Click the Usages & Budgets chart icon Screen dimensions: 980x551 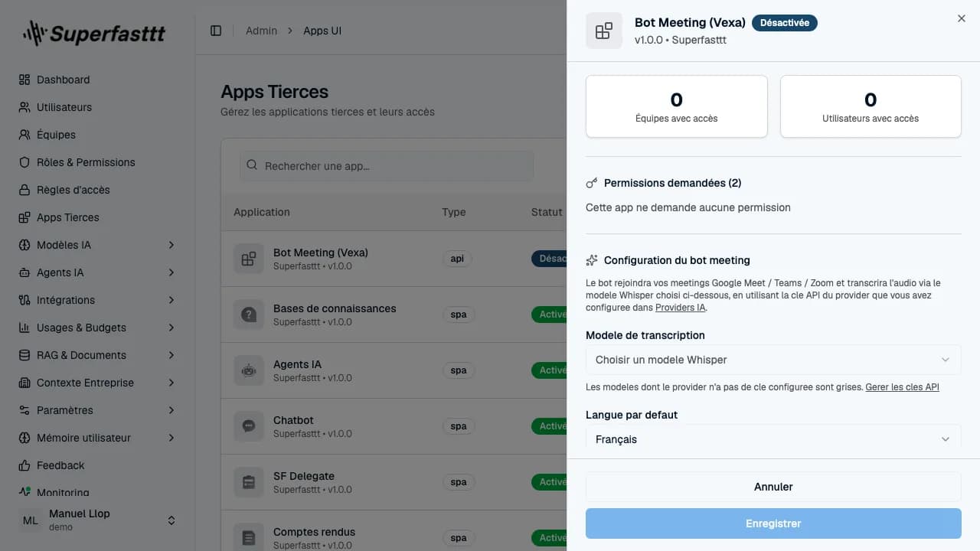(24, 328)
